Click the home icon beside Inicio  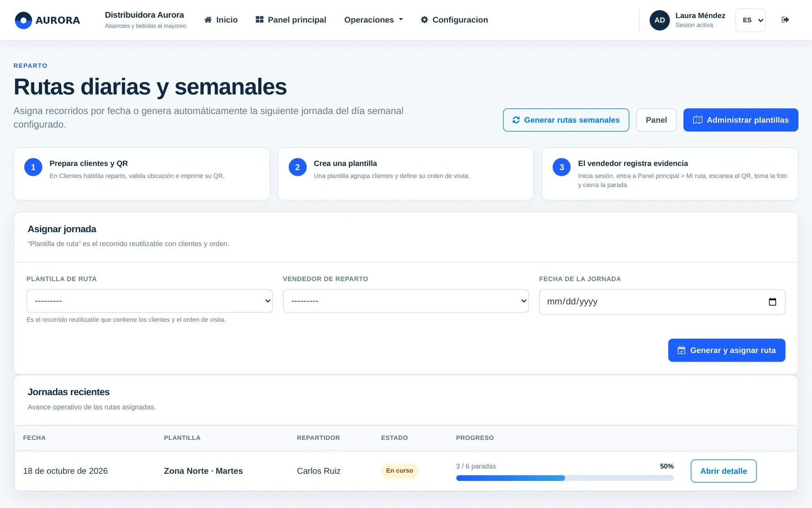208,20
